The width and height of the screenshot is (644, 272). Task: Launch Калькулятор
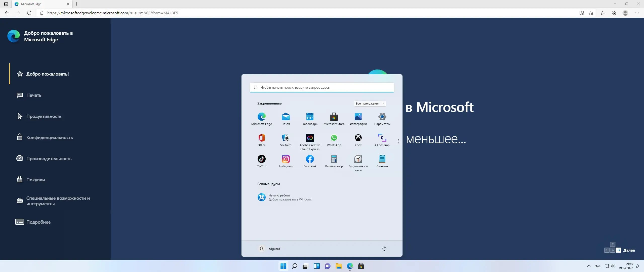pos(334,159)
